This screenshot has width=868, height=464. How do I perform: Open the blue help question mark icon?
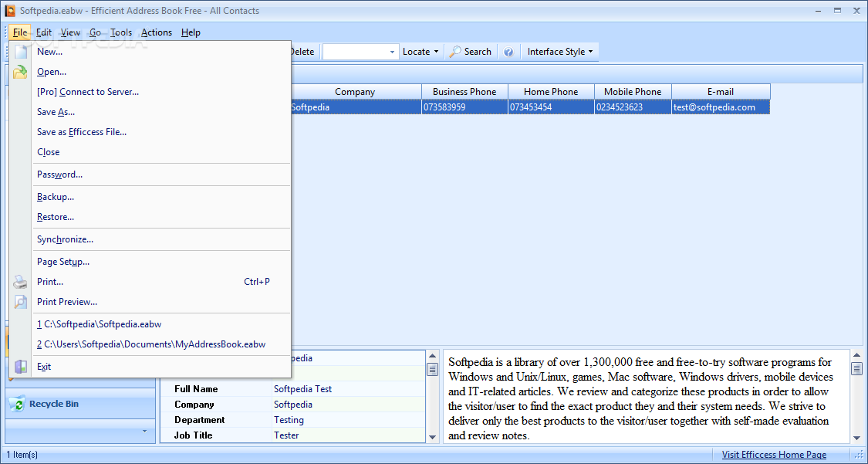[x=508, y=52]
